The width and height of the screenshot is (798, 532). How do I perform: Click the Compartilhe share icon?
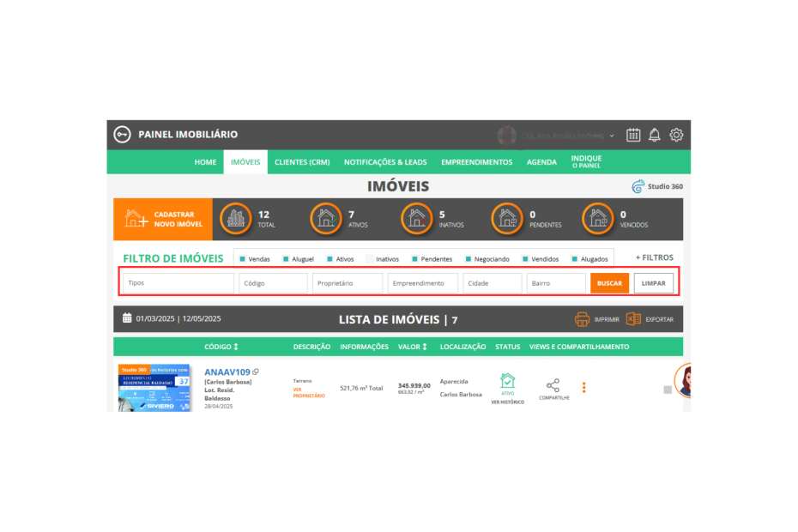[x=553, y=385]
